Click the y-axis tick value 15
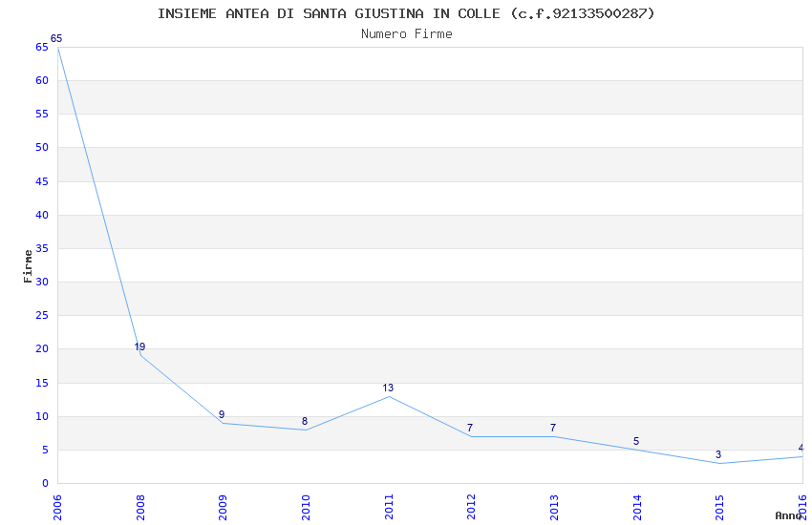 [42, 383]
